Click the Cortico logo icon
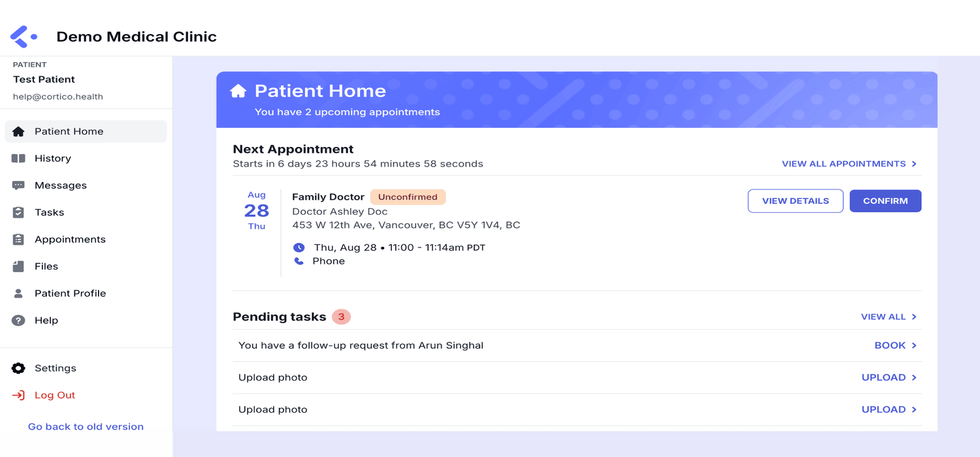Viewport: 980px width, 457px height. (x=24, y=37)
